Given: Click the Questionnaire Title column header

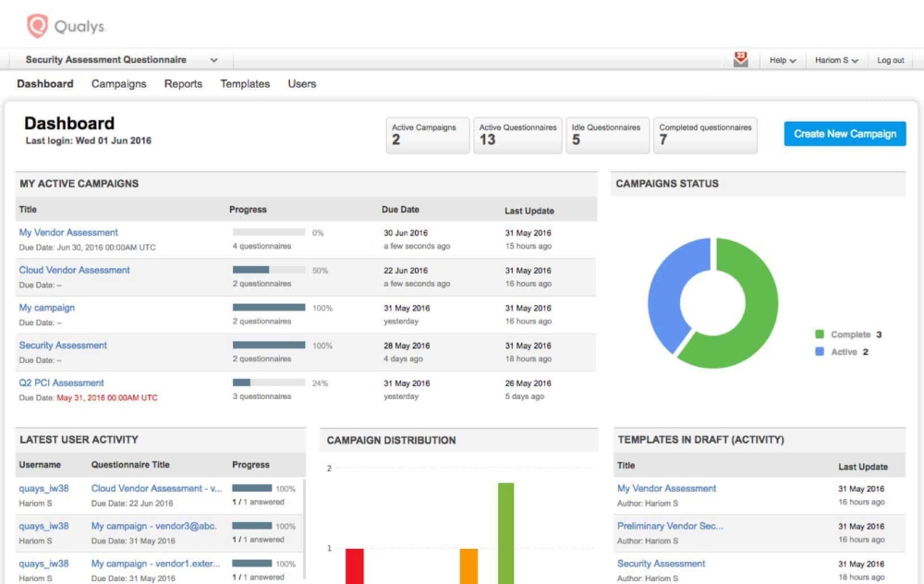Looking at the screenshot, I should tap(130, 465).
